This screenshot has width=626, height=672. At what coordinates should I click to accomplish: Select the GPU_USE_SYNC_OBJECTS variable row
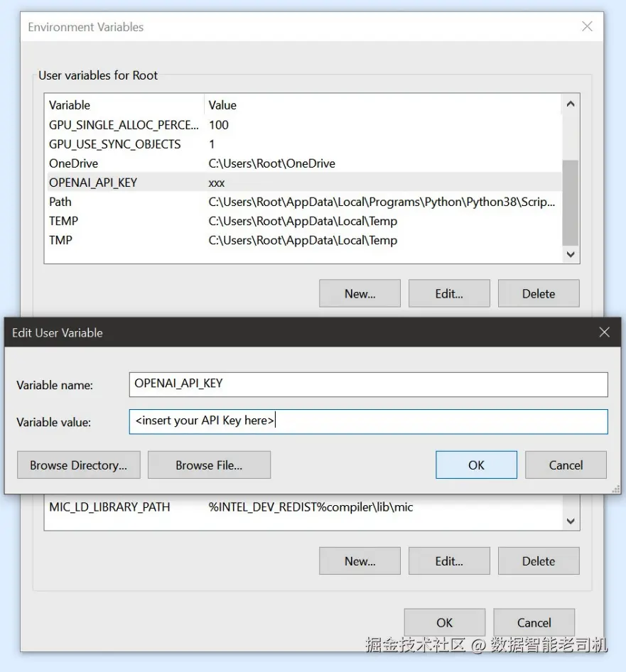[303, 144]
